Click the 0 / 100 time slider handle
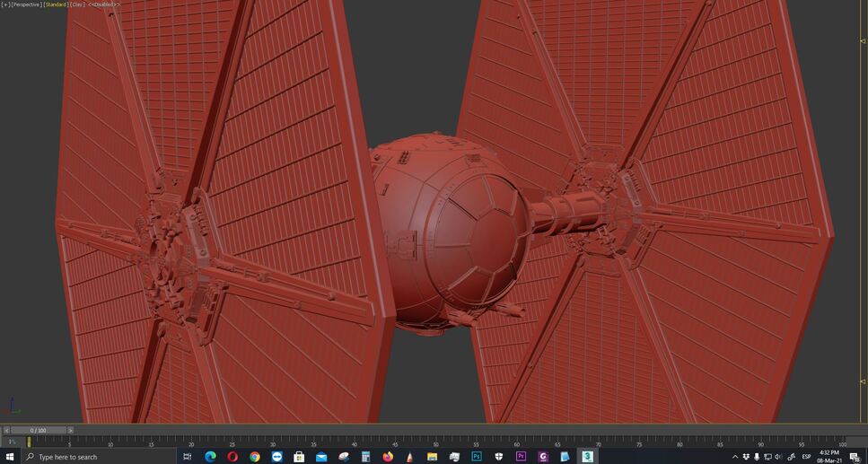The height and width of the screenshot is (464, 868). coord(39,430)
